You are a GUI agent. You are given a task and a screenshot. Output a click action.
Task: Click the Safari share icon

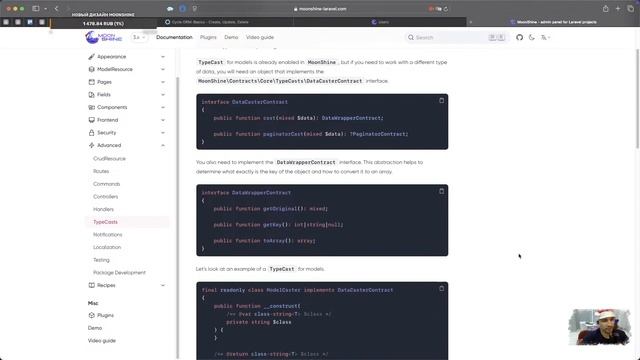[606, 9]
